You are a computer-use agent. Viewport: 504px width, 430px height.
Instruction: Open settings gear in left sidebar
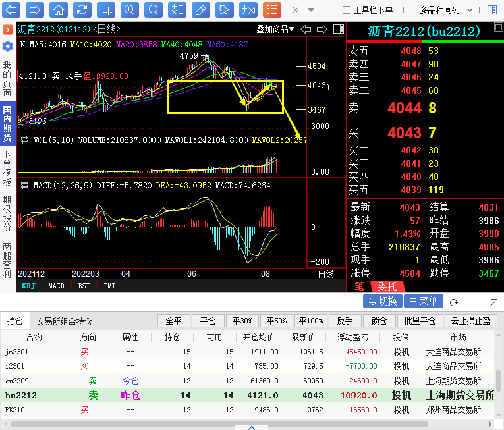[x=7, y=46]
